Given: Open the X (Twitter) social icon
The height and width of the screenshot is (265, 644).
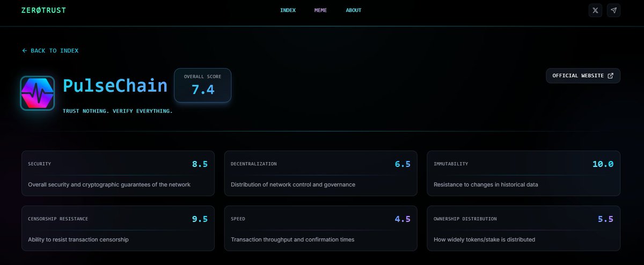Looking at the screenshot, I should [x=595, y=10].
